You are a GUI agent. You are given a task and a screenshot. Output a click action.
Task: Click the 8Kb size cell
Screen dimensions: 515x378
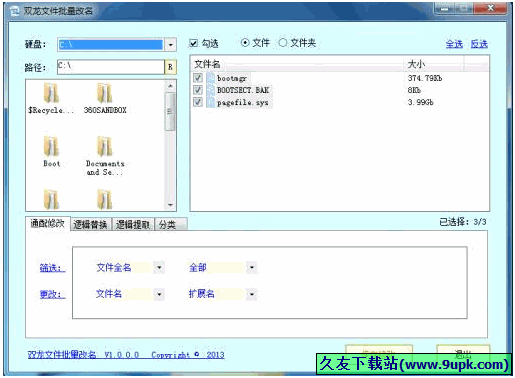[x=414, y=90]
